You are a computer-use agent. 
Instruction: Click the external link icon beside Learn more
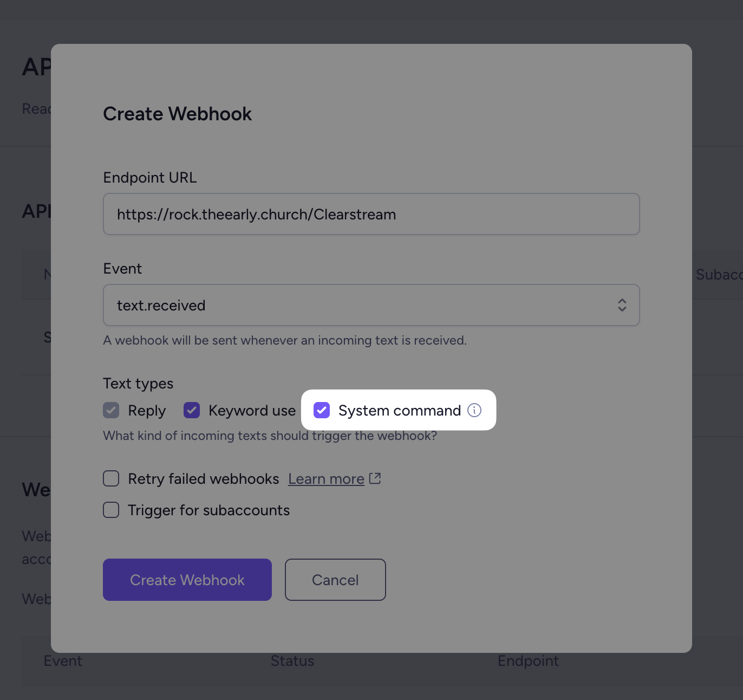click(375, 478)
